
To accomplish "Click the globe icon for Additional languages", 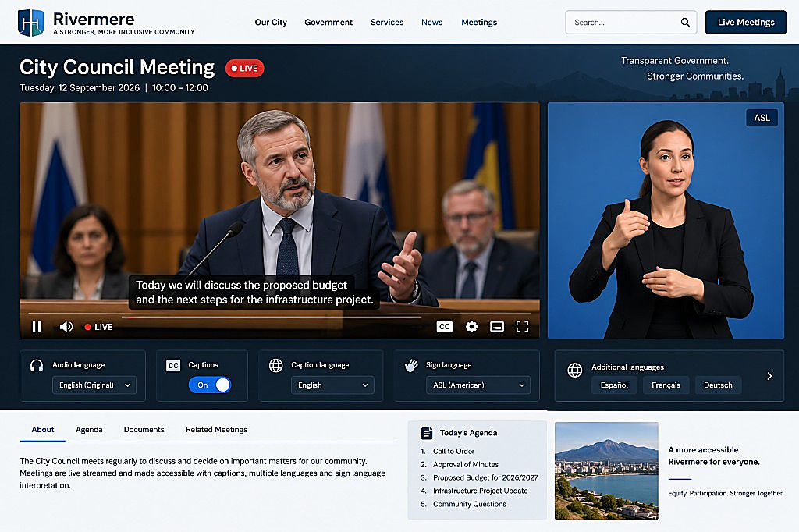I will click(x=575, y=370).
